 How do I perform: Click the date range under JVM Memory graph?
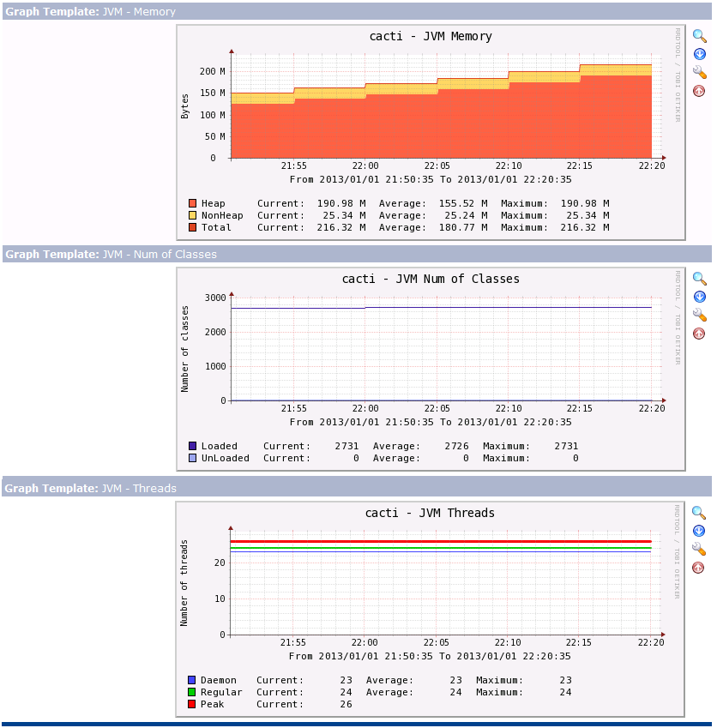click(x=431, y=180)
